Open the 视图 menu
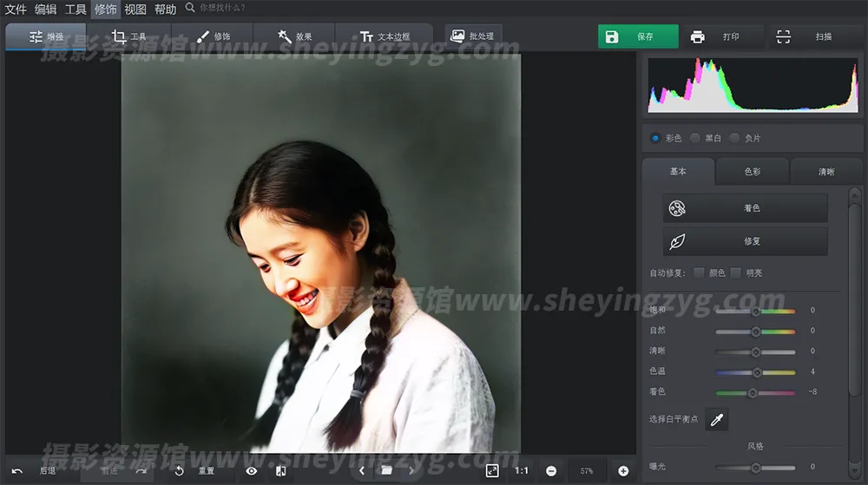This screenshot has width=868, height=485. point(135,9)
